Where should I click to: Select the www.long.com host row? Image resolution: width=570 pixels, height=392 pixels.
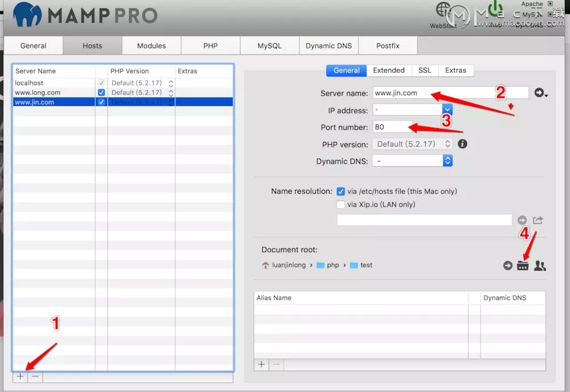(123, 93)
